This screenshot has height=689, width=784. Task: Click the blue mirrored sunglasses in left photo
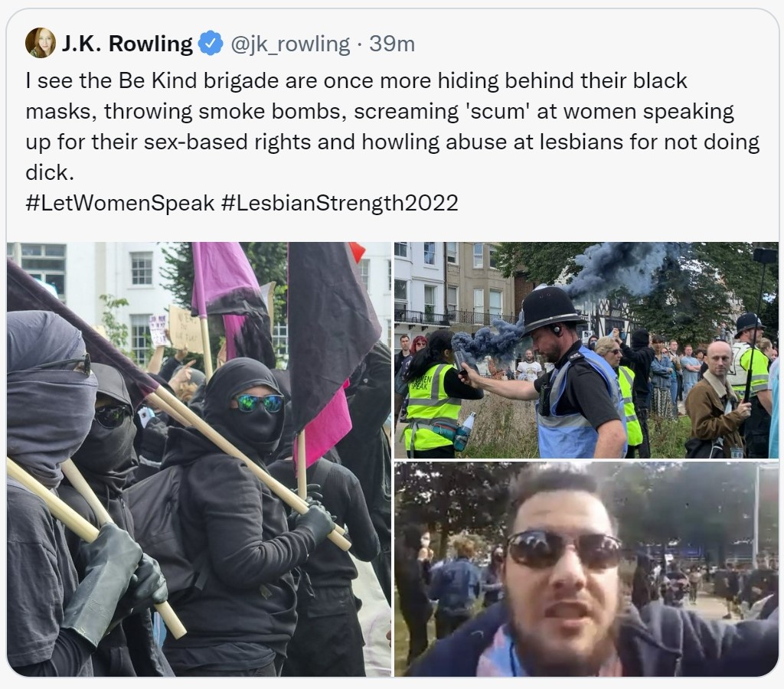[x=259, y=403]
